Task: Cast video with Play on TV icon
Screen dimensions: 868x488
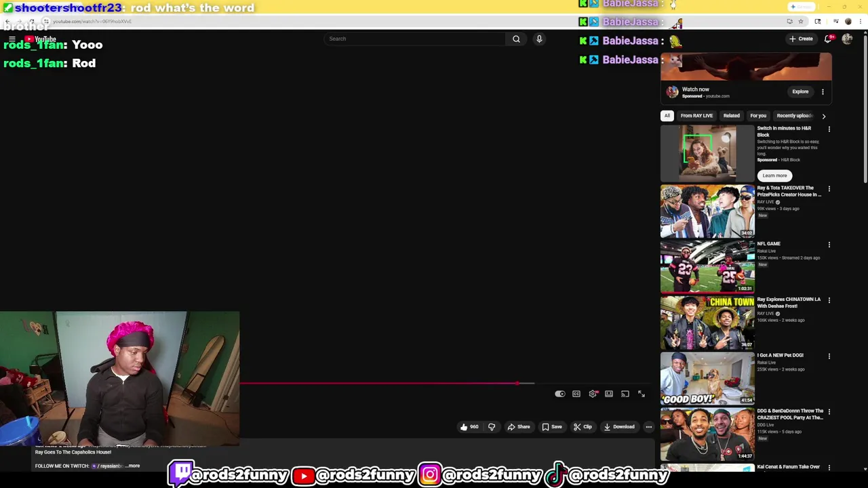Action: [625, 394]
